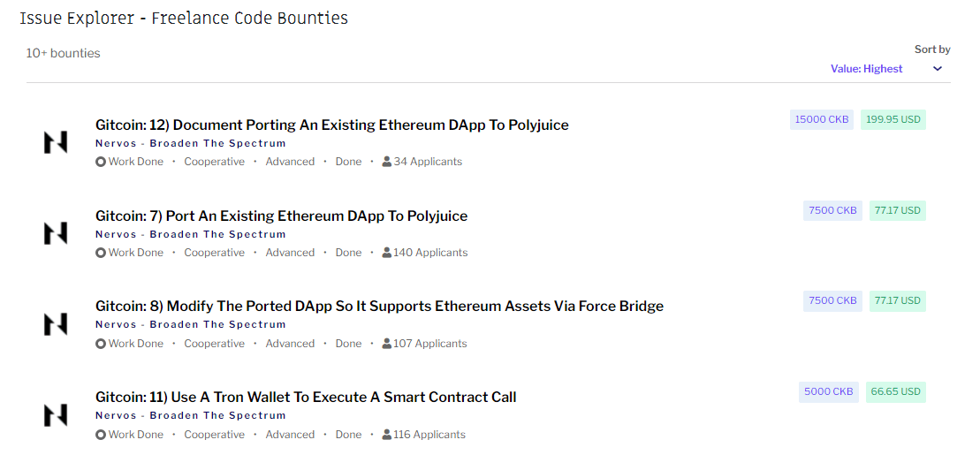This screenshot has width=980, height=455.
Task: Click Nervos logo beside bounty 7 Port DApp
Action: [56, 233]
